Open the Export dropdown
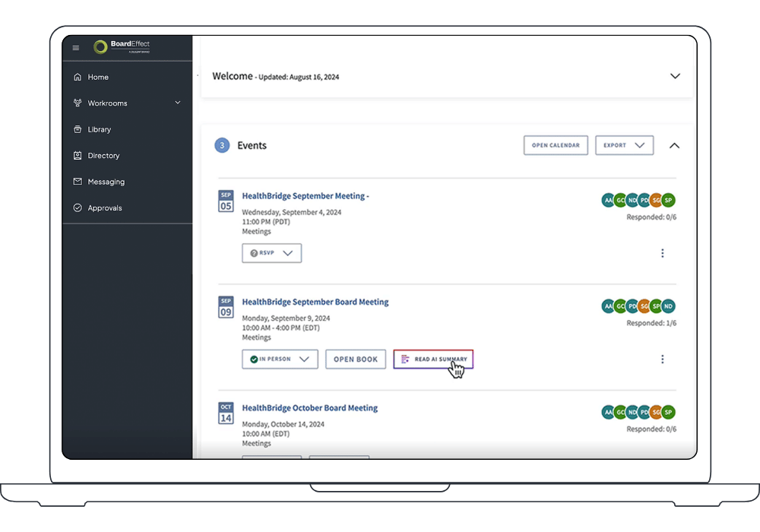This screenshot has width=760, height=532. click(x=624, y=145)
